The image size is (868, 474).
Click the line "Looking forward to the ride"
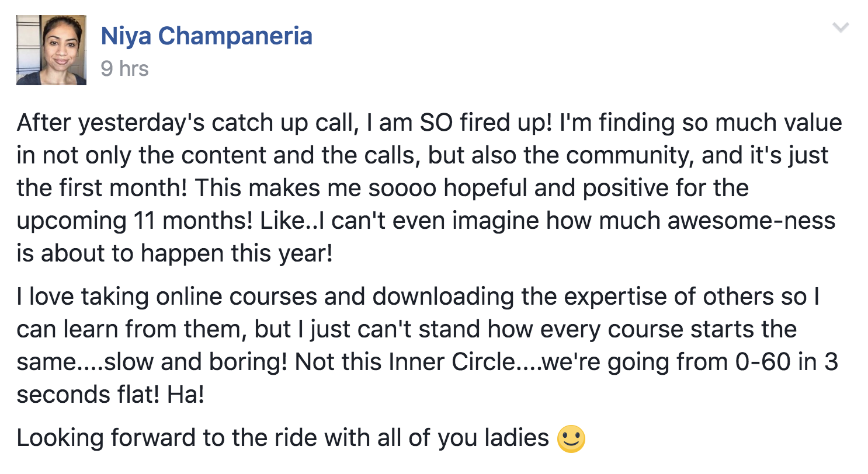coord(283,438)
